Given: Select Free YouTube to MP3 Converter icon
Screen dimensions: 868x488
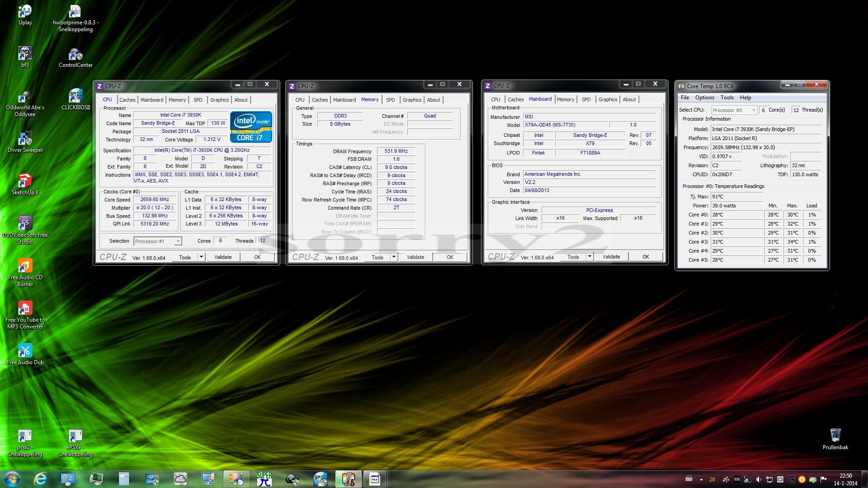Looking at the screenshot, I should click(25, 315).
